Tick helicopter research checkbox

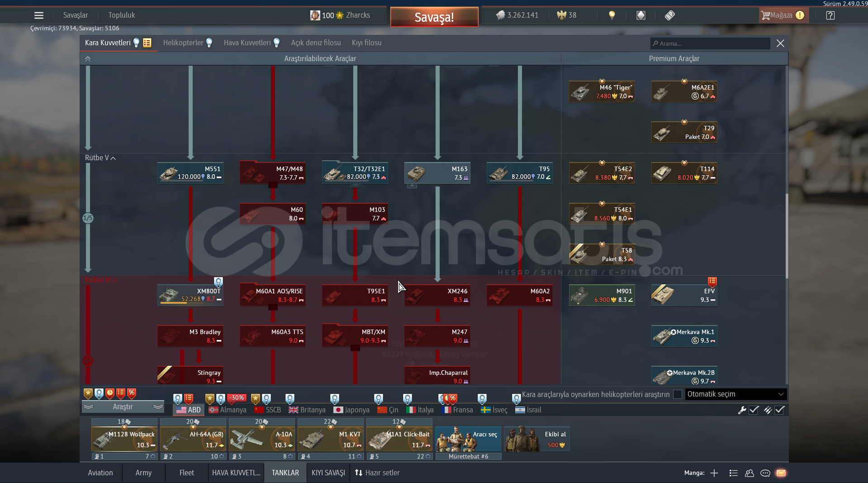tap(677, 394)
